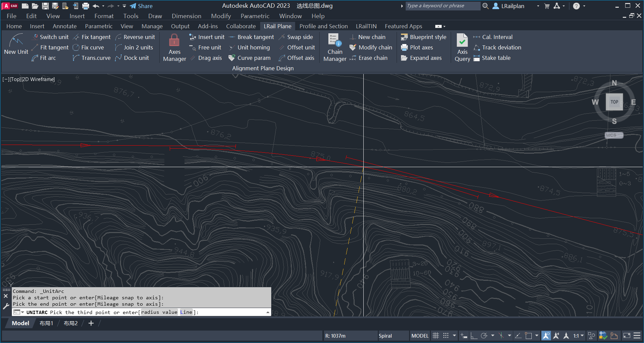Start the New Unit tool
Screen dimensions: 644x343
(x=16, y=44)
